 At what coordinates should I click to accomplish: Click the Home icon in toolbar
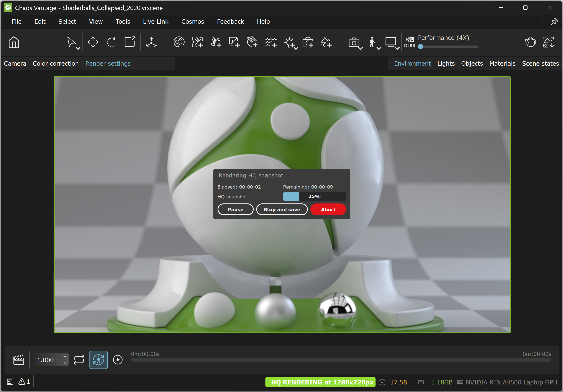pos(14,42)
